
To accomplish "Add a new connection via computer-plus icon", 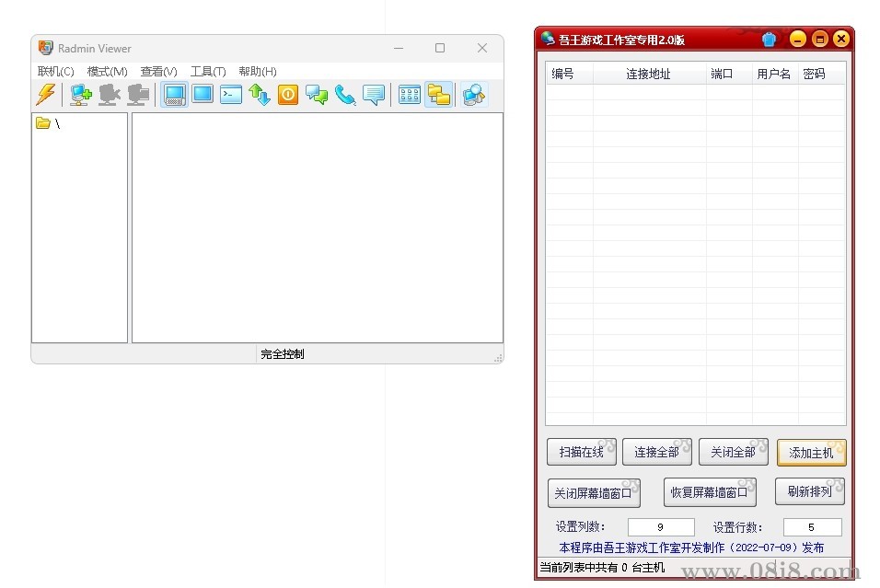I will click(81, 94).
